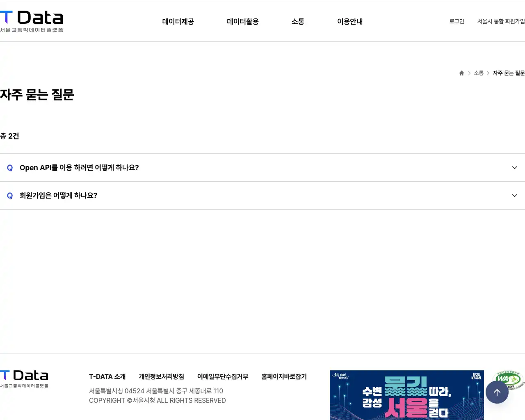The height and width of the screenshot is (420, 525).
Task: Click the scroll-to-top arrow button
Action: click(497, 392)
